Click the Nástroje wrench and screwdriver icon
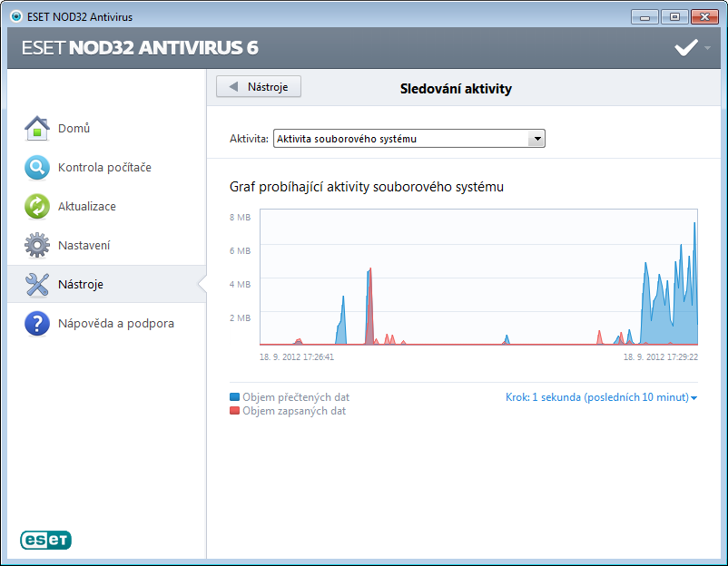The image size is (728, 566). point(36,285)
